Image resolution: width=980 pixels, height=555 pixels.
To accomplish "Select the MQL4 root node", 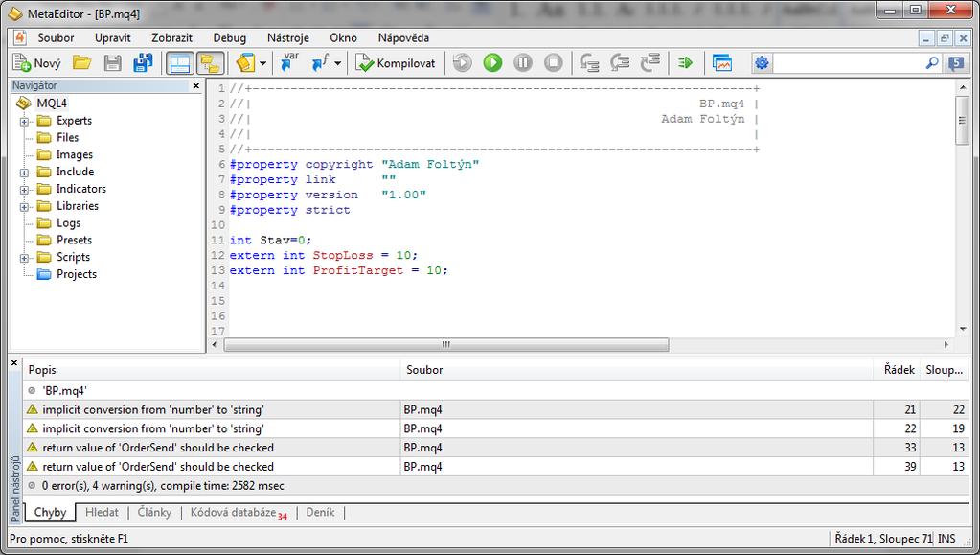I will [x=51, y=104].
